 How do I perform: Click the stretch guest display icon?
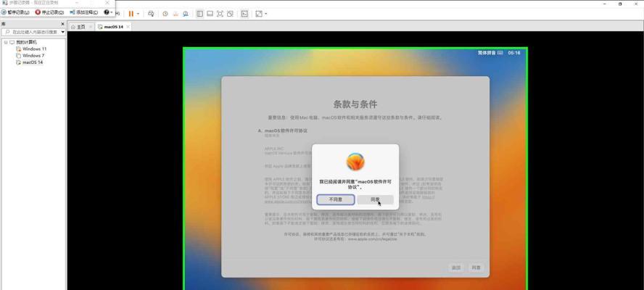pyautogui.click(x=259, y=14)
